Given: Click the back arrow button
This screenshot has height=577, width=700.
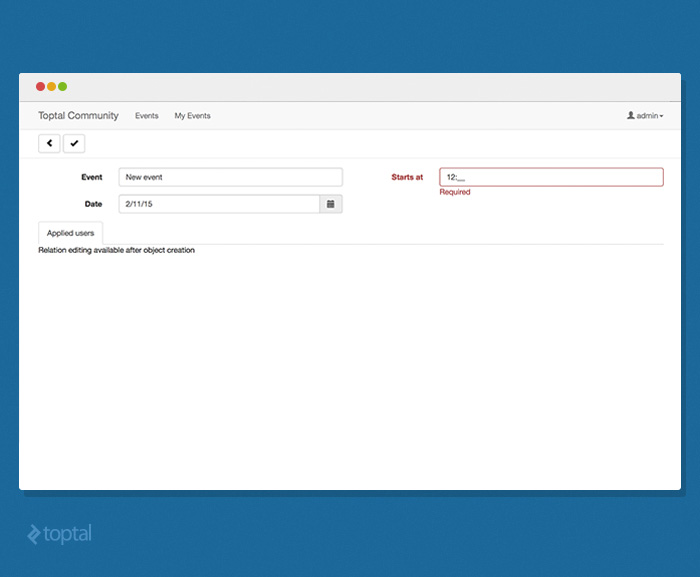Looking at the screenshot, I should click(x=49, y=144).
